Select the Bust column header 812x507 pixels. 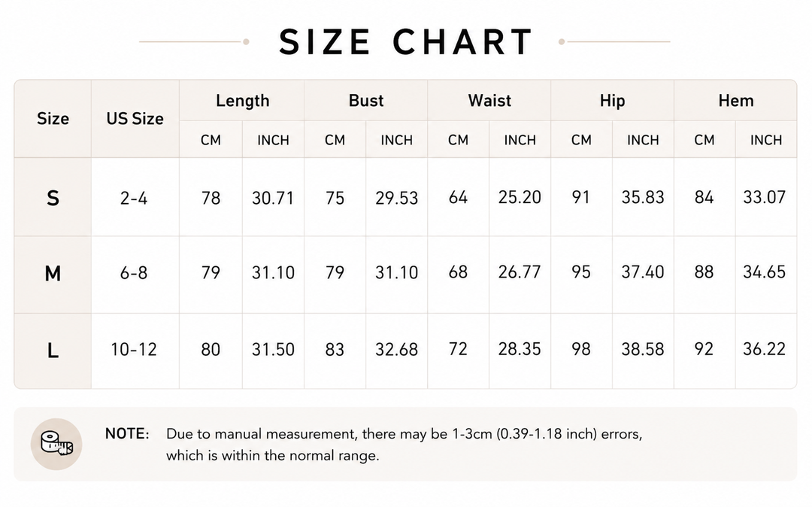tap(366, 101)
